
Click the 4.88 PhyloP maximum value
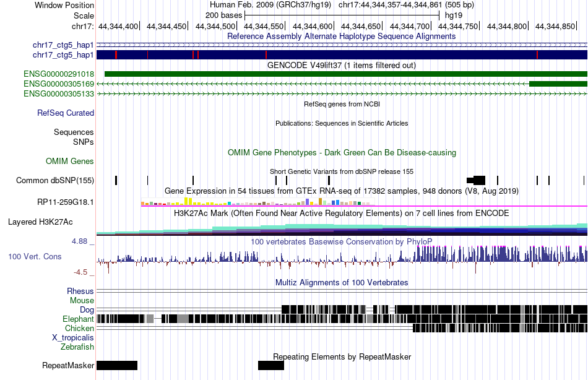[79, 241]
